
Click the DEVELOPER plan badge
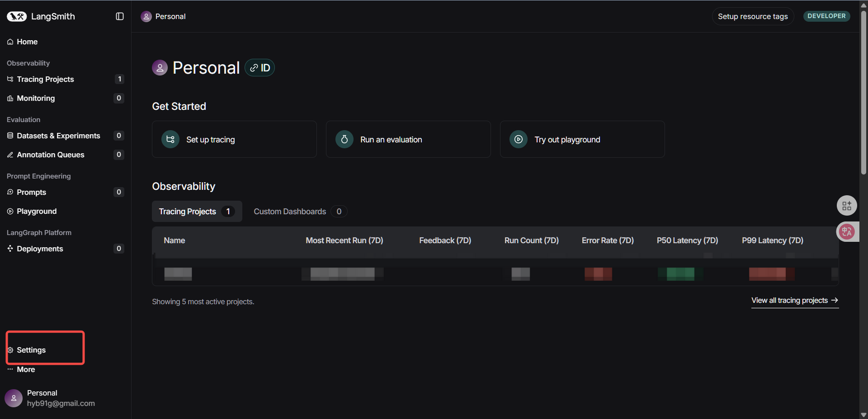(826, 16)
